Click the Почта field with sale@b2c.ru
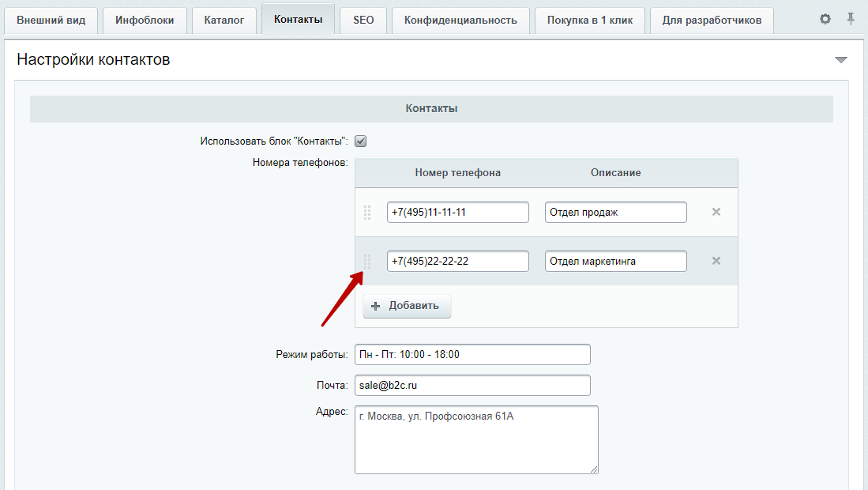This screenshot has width=868, height=490. pyautogui.click(x=472, y=386)
